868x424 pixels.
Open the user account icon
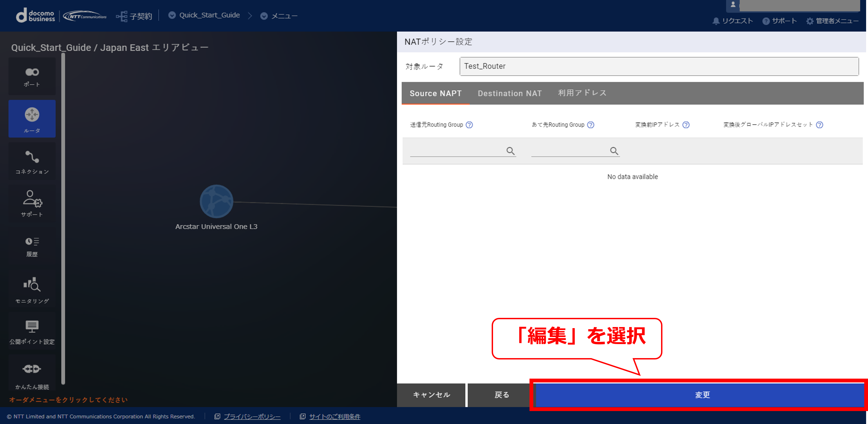[x=733, y=5]
